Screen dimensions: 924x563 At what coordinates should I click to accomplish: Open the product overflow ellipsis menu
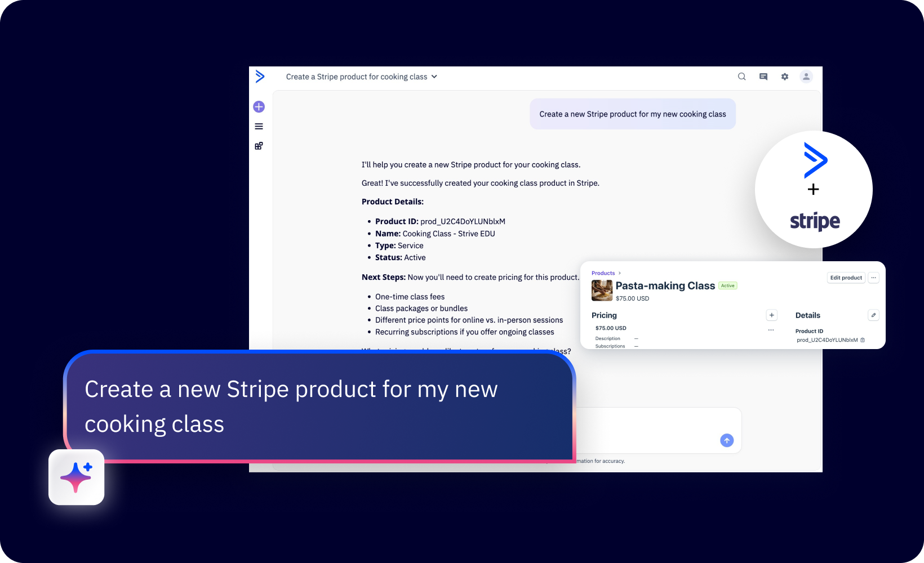point(874,278)
